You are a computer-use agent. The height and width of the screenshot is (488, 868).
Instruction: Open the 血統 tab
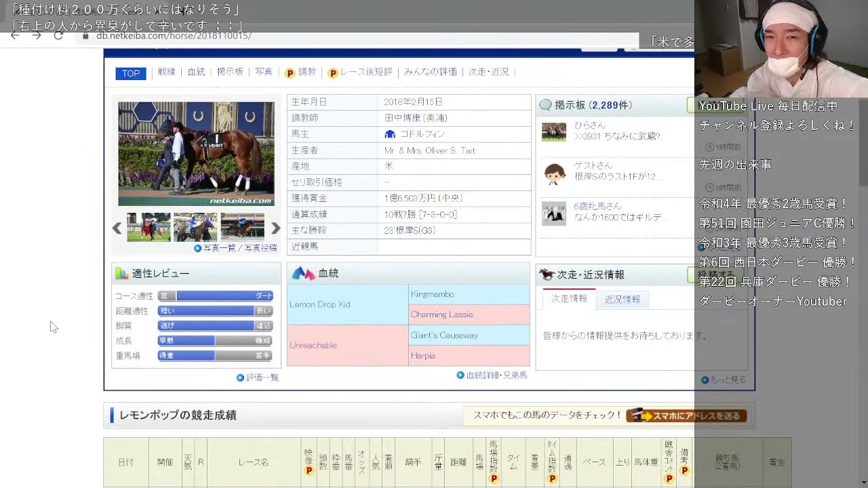click(196, 72)
